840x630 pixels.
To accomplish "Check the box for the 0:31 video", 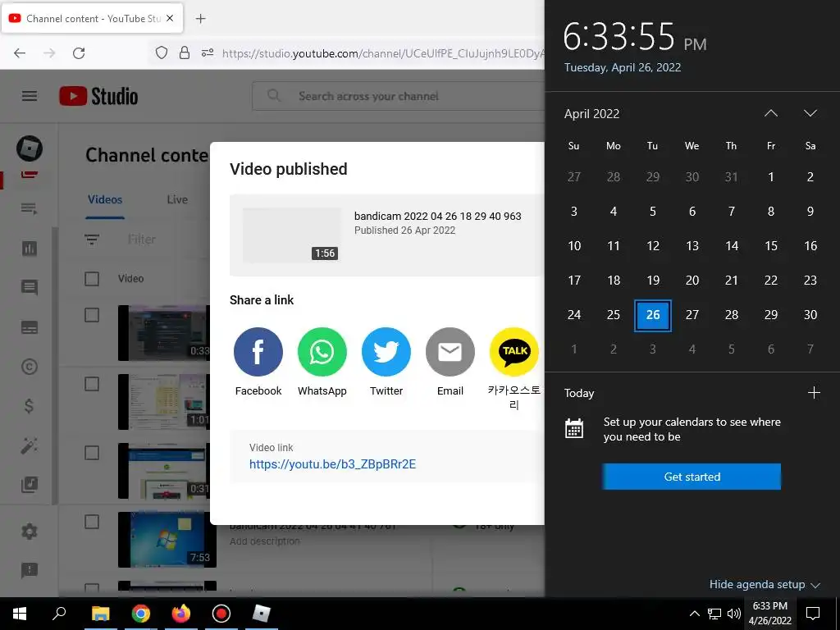I will 92,453.
